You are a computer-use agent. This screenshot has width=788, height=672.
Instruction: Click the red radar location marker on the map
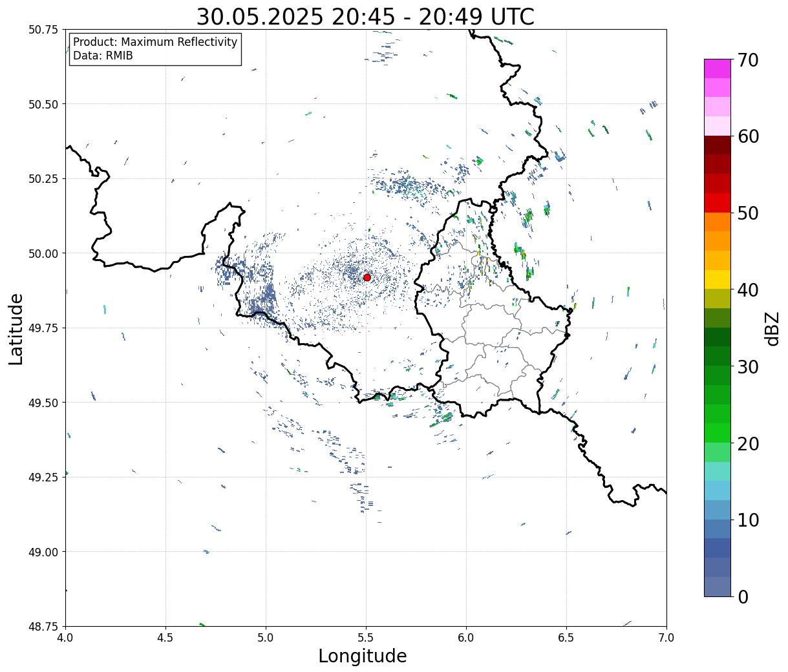[367, 277]
